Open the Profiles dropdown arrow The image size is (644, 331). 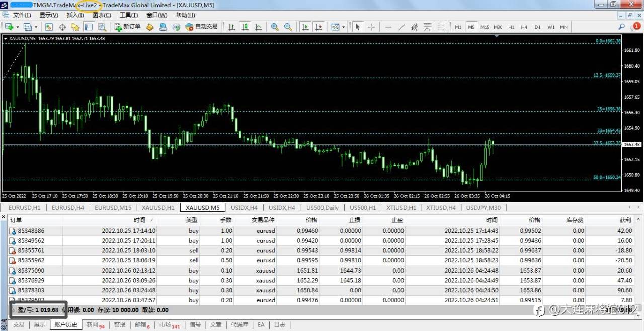coord(35,27)
